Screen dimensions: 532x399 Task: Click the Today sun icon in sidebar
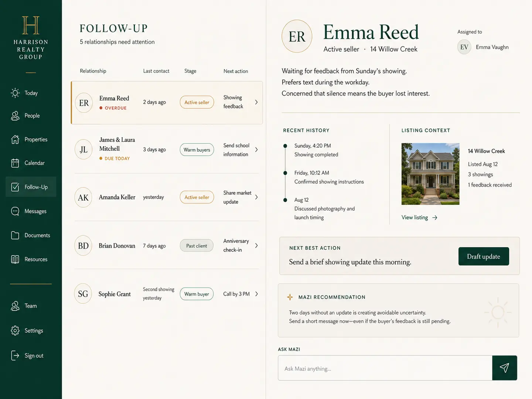[x=15, y=93]
